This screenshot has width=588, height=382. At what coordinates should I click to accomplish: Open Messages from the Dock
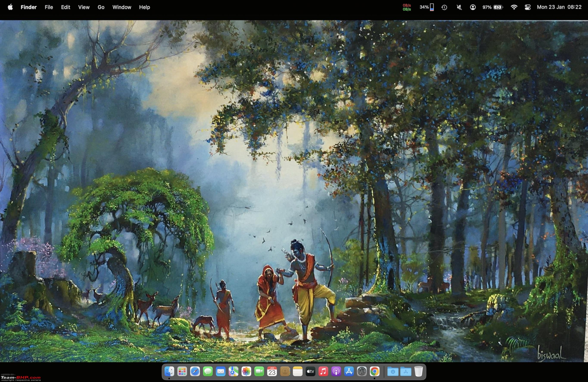tap(208, 371)
